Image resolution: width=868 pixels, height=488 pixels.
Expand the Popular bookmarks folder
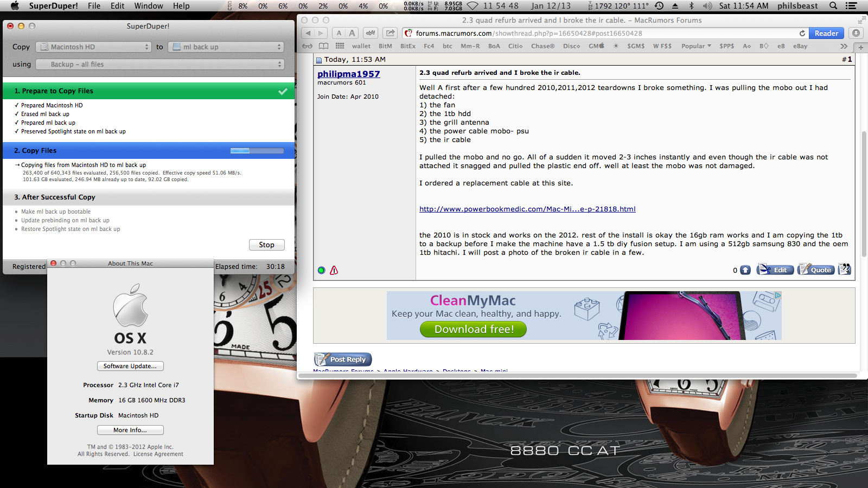coord(696,46)
